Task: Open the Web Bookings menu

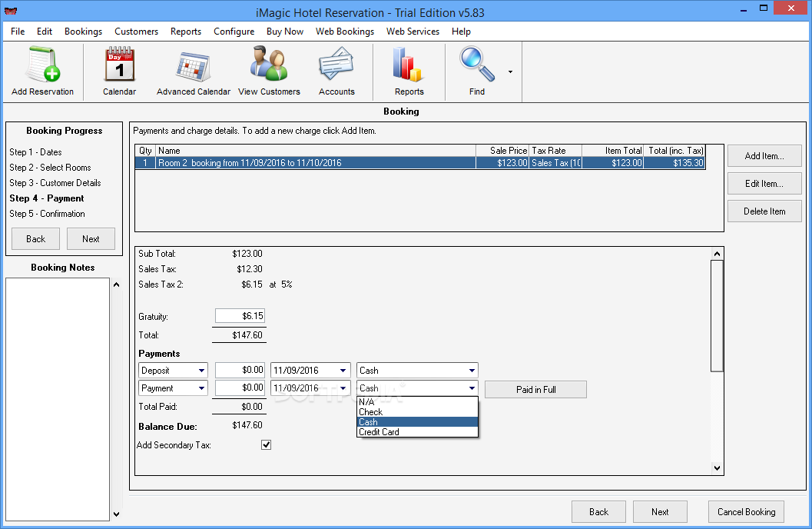Action: [345, 31]
